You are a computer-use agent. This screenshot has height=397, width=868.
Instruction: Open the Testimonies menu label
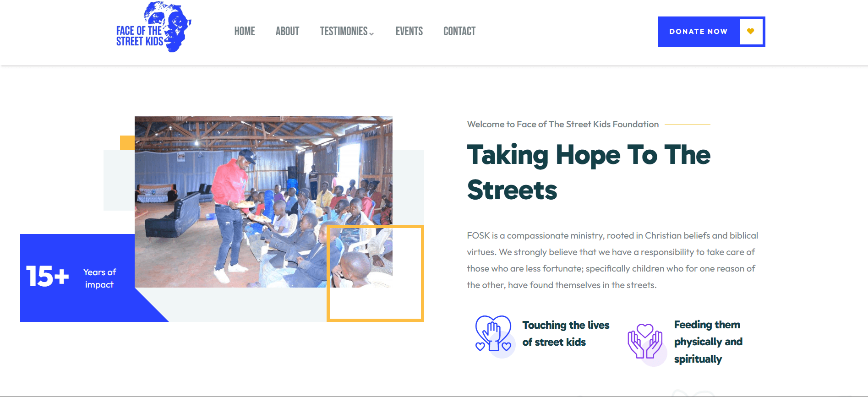coord(344,32)
